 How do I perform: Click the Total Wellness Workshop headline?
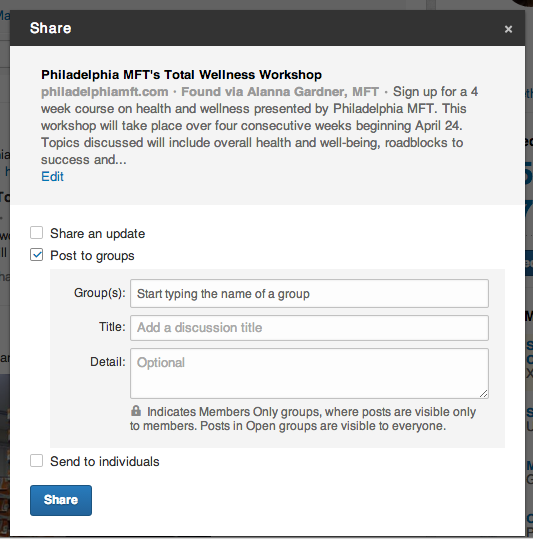(x=181, y=75)
